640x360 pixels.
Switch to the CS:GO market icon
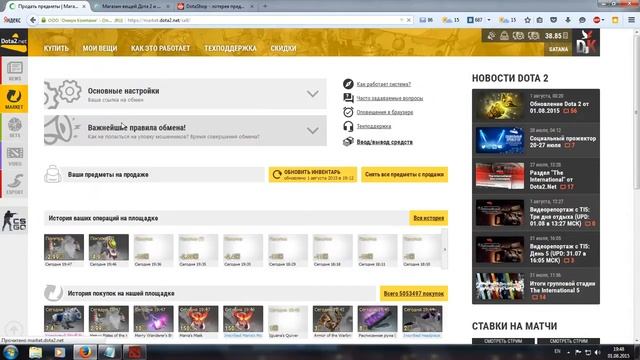(14, 220)
